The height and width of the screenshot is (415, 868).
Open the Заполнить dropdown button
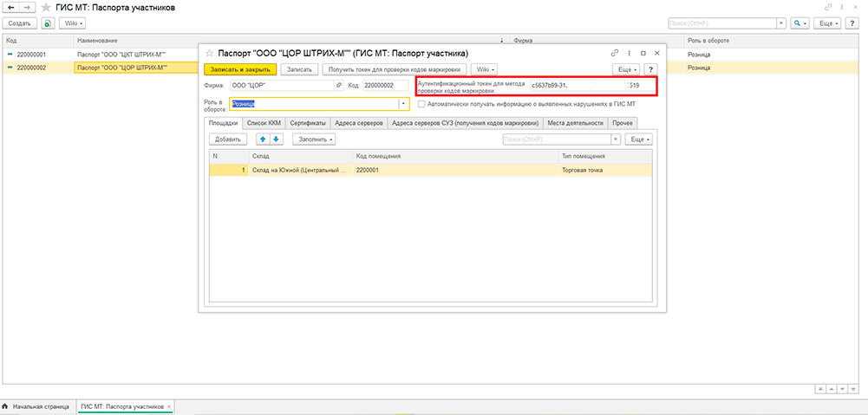(x=314, y=139)
